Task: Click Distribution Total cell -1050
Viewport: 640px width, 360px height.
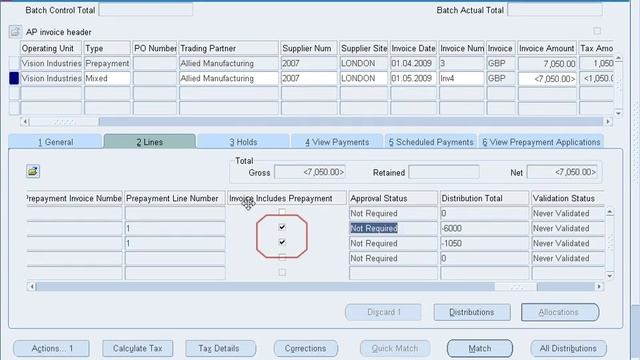Action: (x=484, y=244)
